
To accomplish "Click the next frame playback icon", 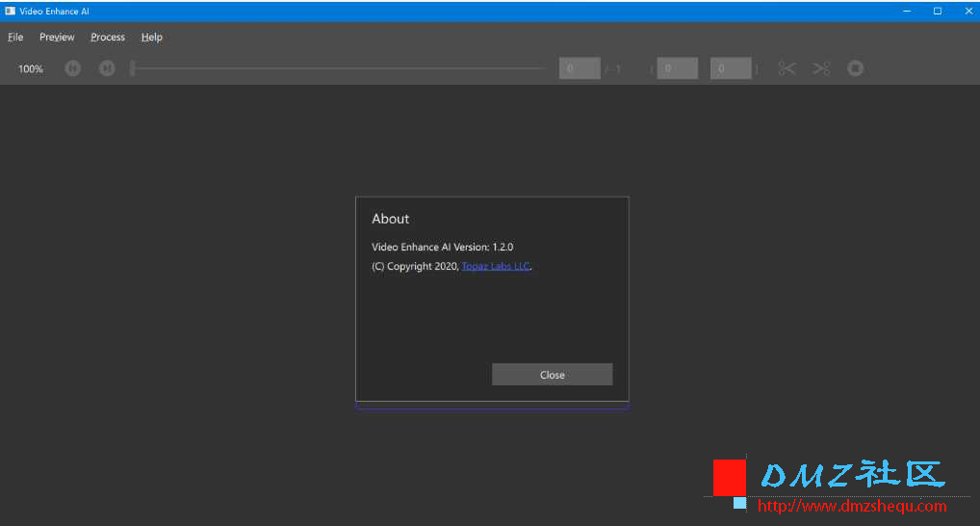I will pyautogui.click(x=107, y=68).
